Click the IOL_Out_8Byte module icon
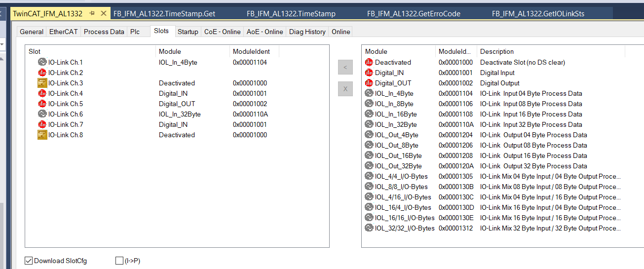 [369, 145]
